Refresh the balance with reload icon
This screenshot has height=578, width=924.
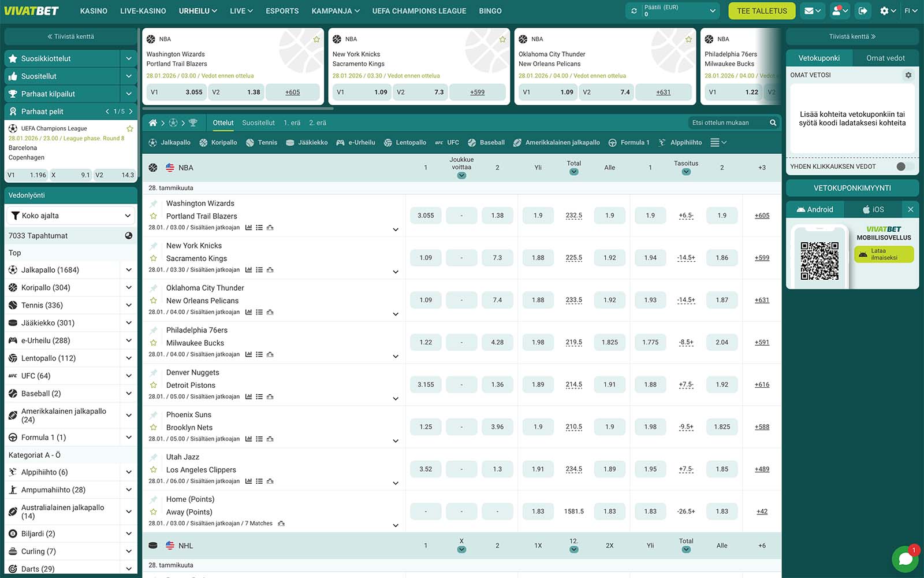click(634, 11)
